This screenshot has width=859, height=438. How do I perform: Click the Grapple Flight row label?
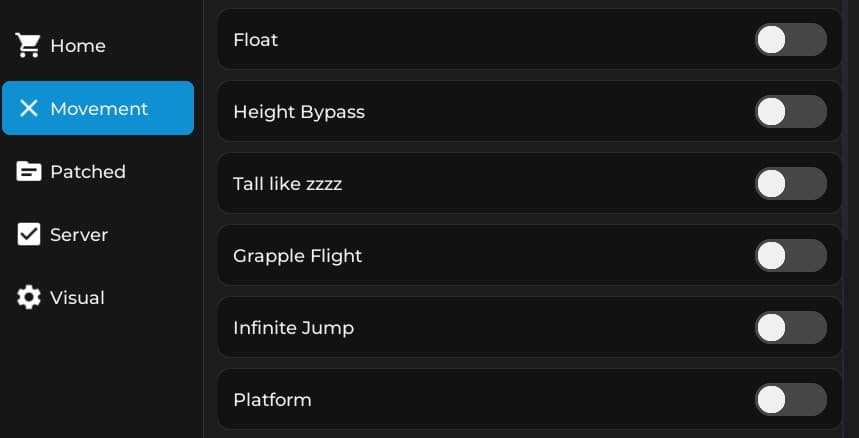(297, 256)
